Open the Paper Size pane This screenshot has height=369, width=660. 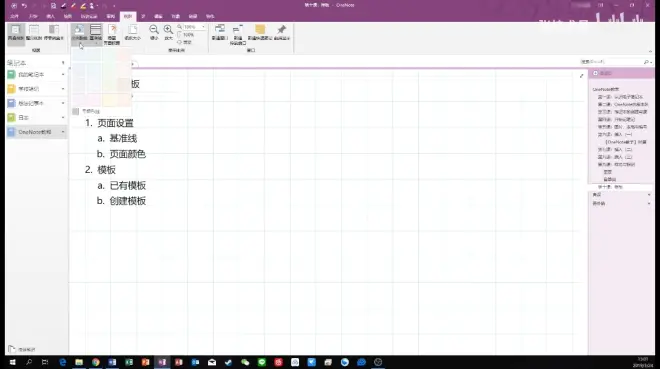coord(133,32)
